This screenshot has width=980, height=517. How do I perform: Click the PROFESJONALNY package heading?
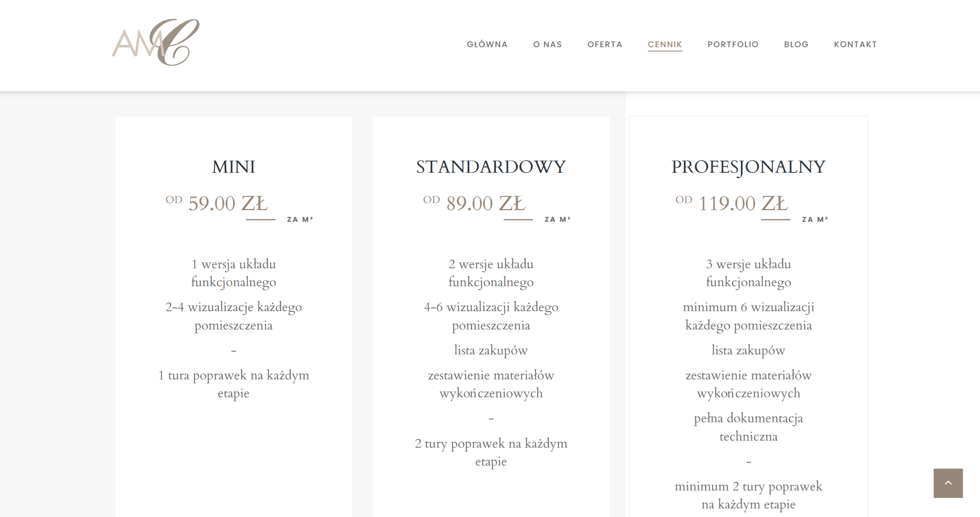coord(748,167)
